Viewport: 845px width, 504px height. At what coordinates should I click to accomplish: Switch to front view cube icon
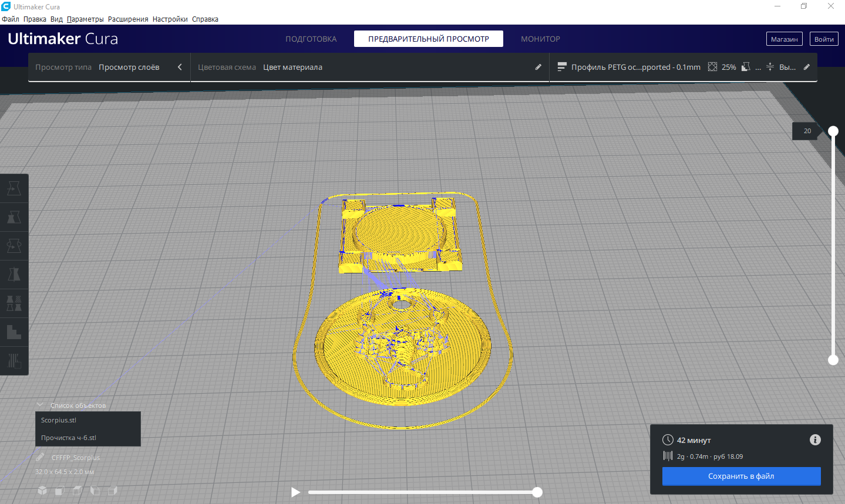coord(60,491)
